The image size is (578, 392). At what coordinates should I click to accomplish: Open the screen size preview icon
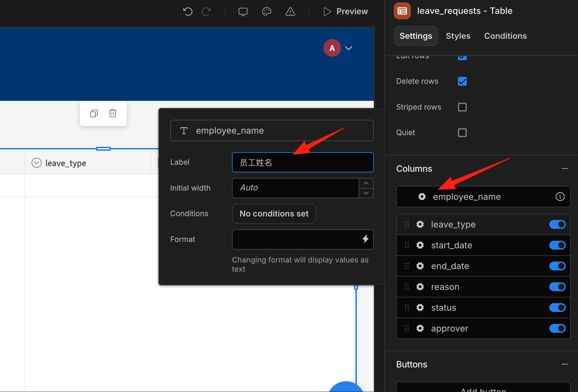click(x=243, y=12)
